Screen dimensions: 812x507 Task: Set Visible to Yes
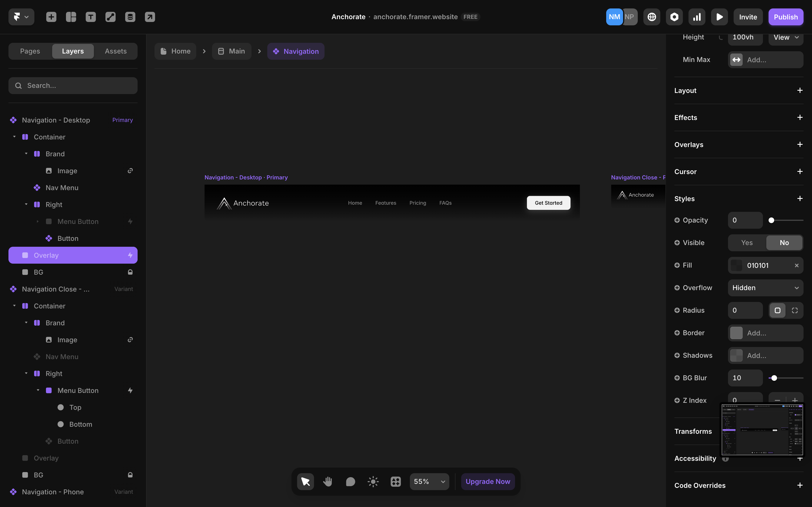pyautogui.click(x=747, y=243)
